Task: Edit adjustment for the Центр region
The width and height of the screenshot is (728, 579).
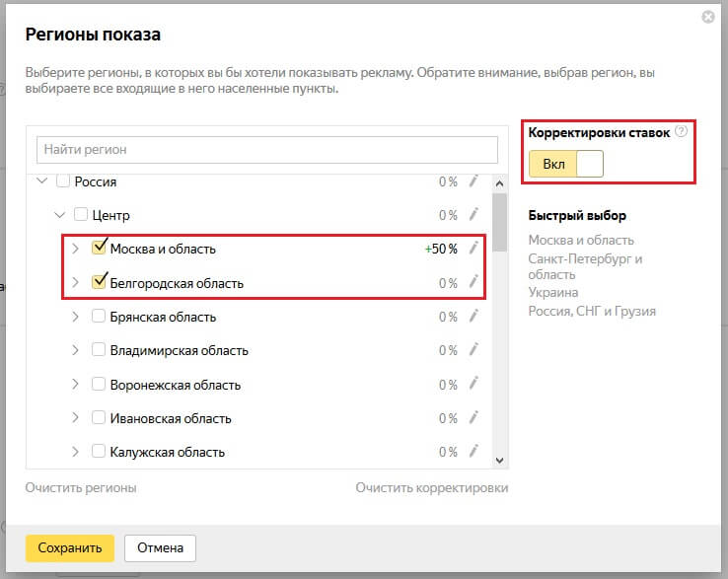Action: click(x=473, y=214)
